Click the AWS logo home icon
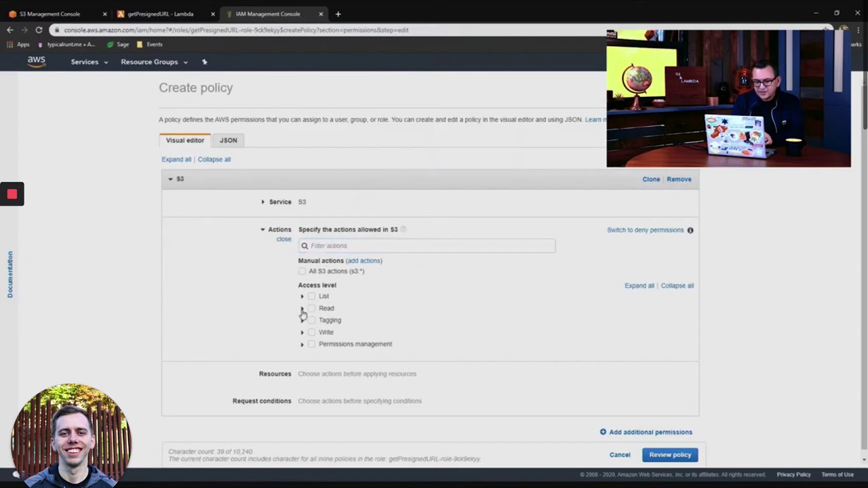This screenshot has height=488, width=868. click(36, 61)
